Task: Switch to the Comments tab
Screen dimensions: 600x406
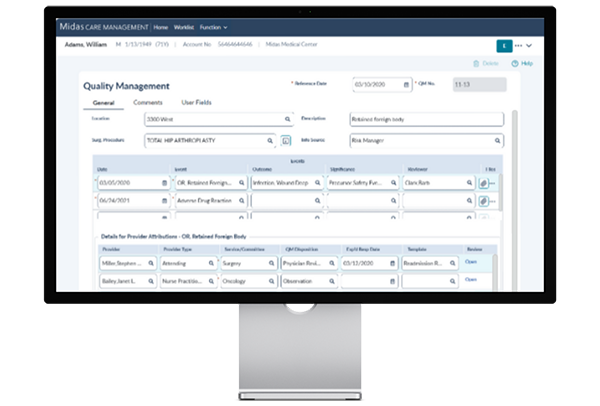Action: (x=148, y=103)
